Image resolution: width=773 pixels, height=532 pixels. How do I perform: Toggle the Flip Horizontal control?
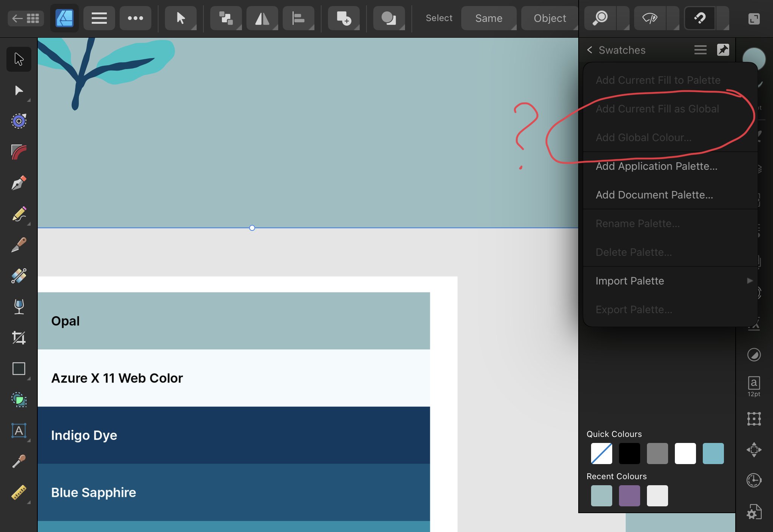pyautogui.click(x=262, y=18)
